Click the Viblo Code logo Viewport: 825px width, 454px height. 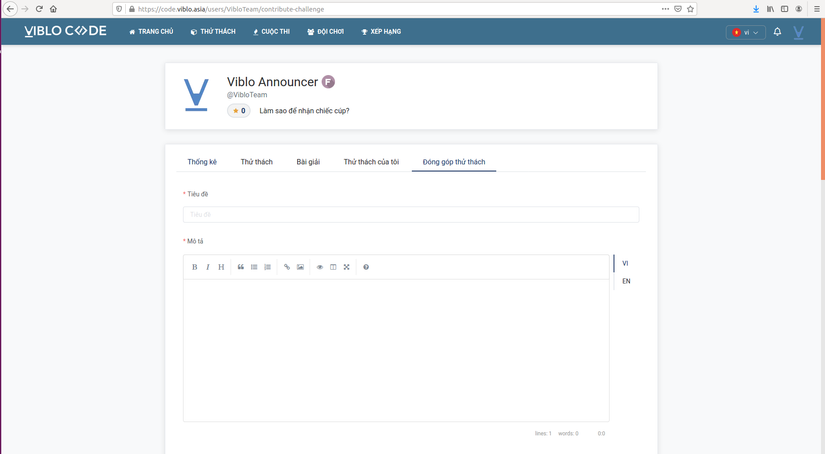pos(65,31)
